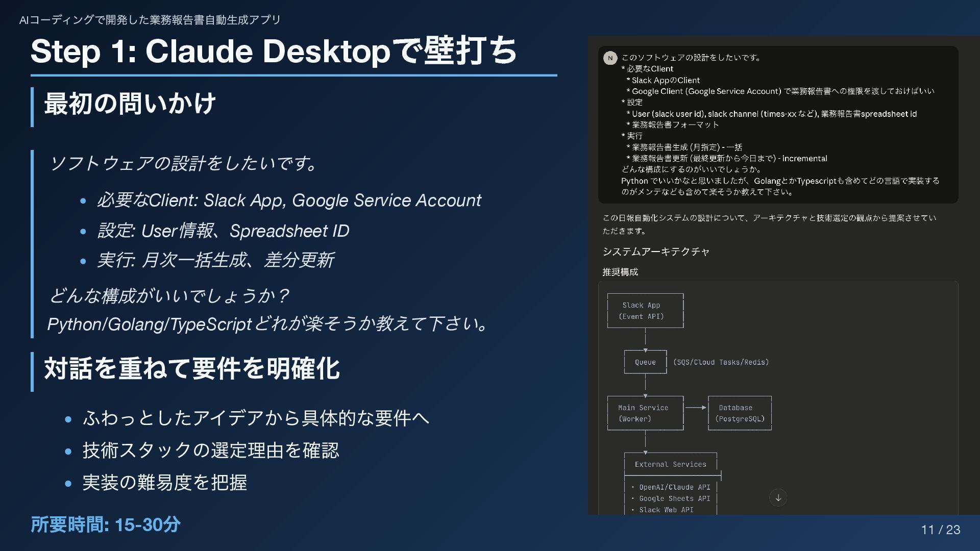
Task: Click the システムアーキテクチャ heading in chat
Action: [x=656, y=252]
